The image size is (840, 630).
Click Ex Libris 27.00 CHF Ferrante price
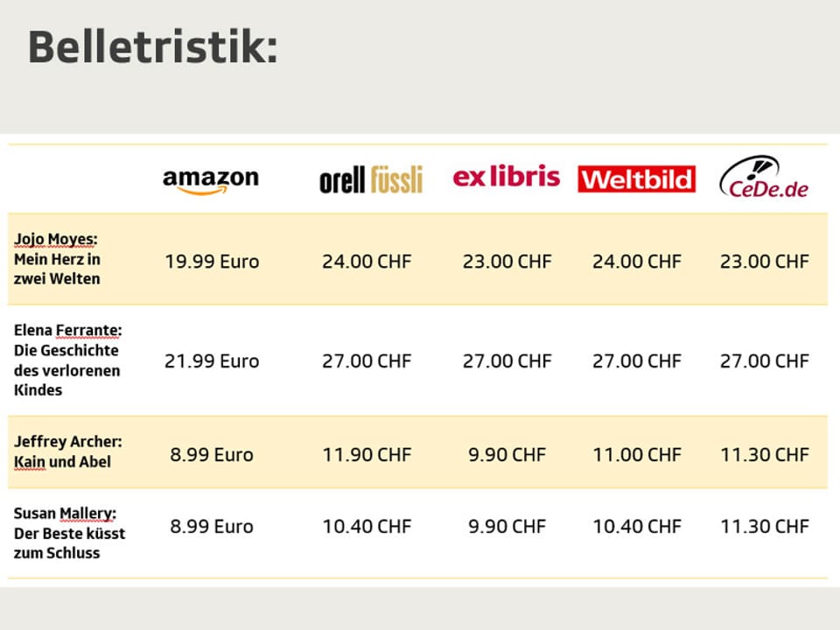pos(507,361)
